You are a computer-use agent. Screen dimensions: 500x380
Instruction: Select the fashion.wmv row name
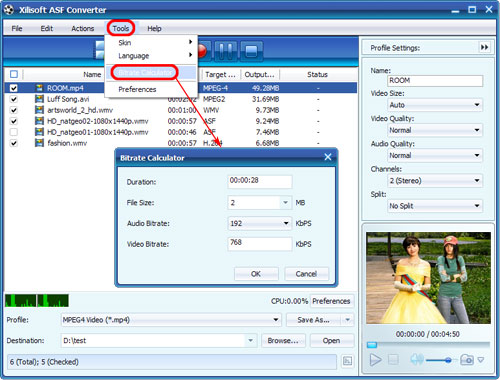point(67,143)
